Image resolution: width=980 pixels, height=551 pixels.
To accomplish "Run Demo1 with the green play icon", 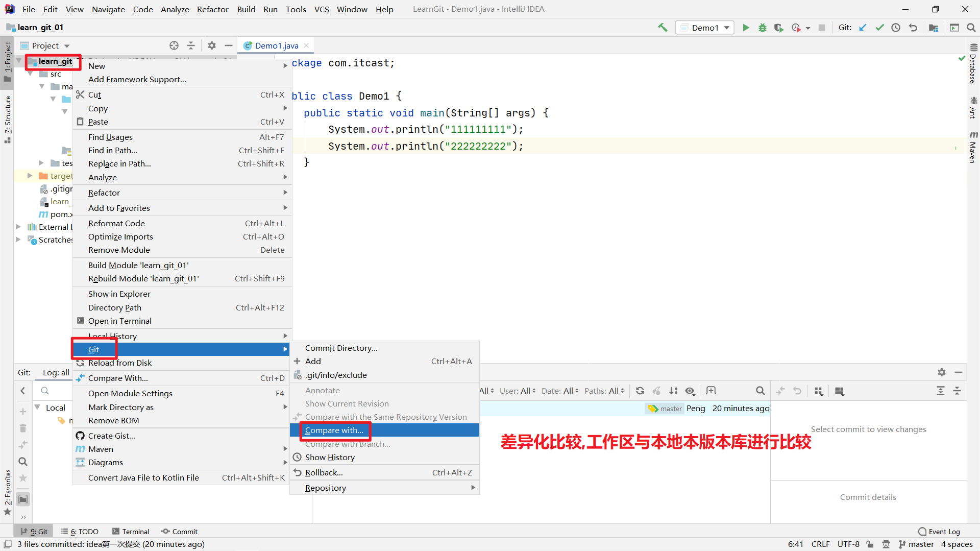I will click(x=746, y=28).
